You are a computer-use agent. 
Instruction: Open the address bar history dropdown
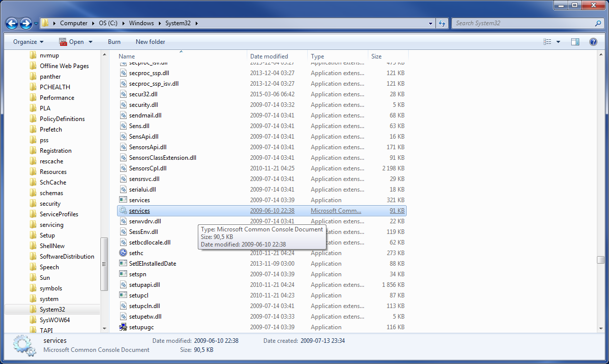click(430, 23)
